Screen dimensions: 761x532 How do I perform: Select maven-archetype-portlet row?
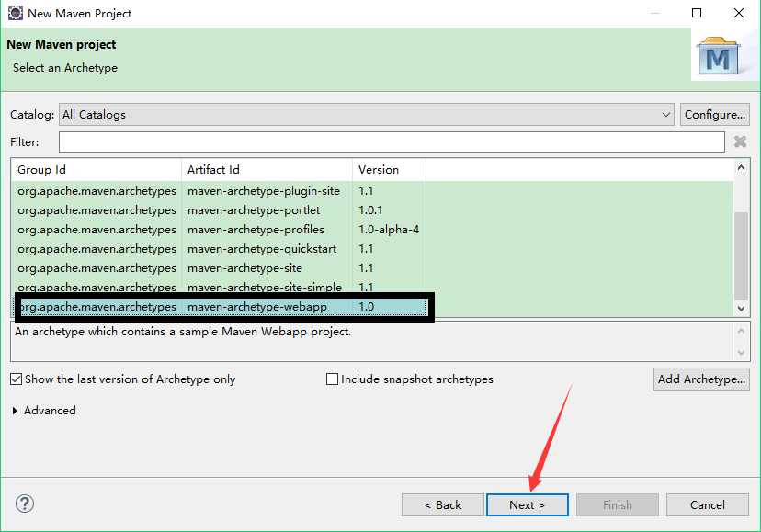[x=219, y=210]
